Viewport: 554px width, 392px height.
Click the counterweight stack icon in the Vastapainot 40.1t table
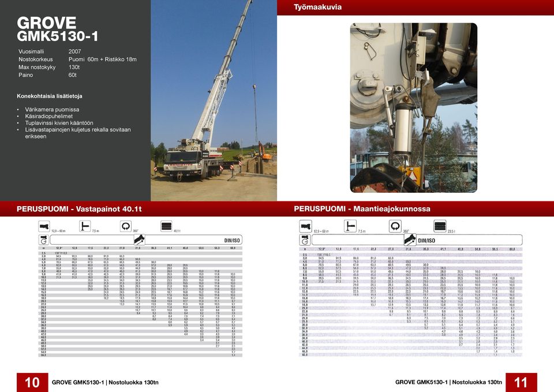tap(166, 226)
